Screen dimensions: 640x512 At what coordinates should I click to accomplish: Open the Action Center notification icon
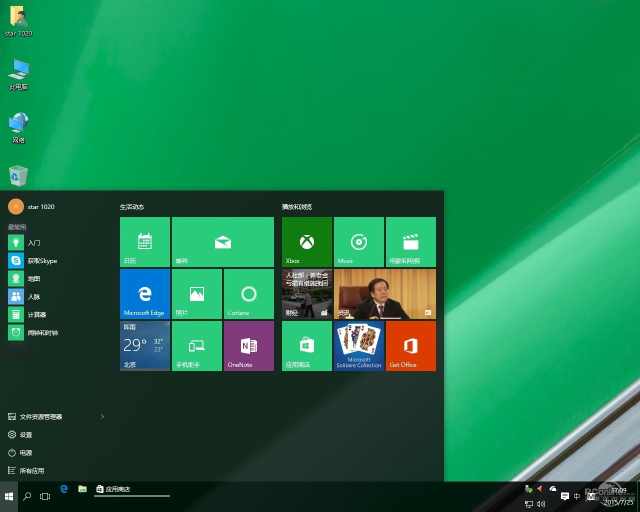(565, 496)
